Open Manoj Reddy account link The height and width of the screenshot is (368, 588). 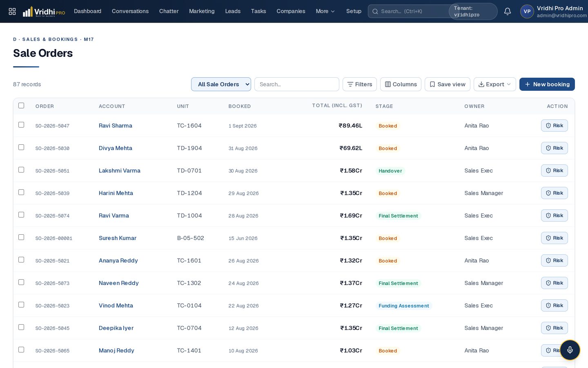116,350
